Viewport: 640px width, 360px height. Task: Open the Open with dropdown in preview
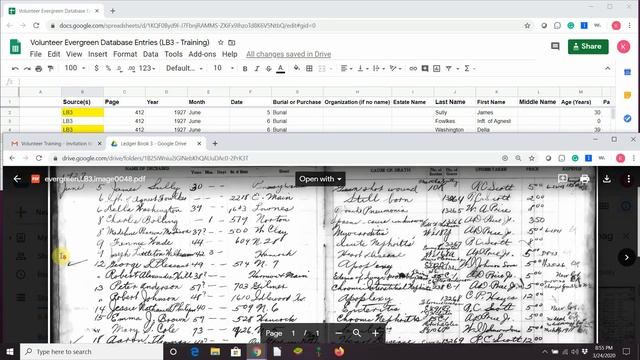click(320, 179)
